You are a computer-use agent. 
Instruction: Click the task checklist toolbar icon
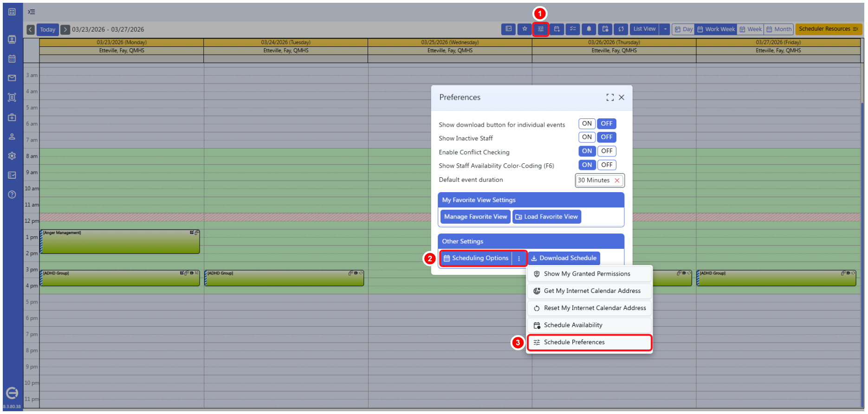(573, 29)
